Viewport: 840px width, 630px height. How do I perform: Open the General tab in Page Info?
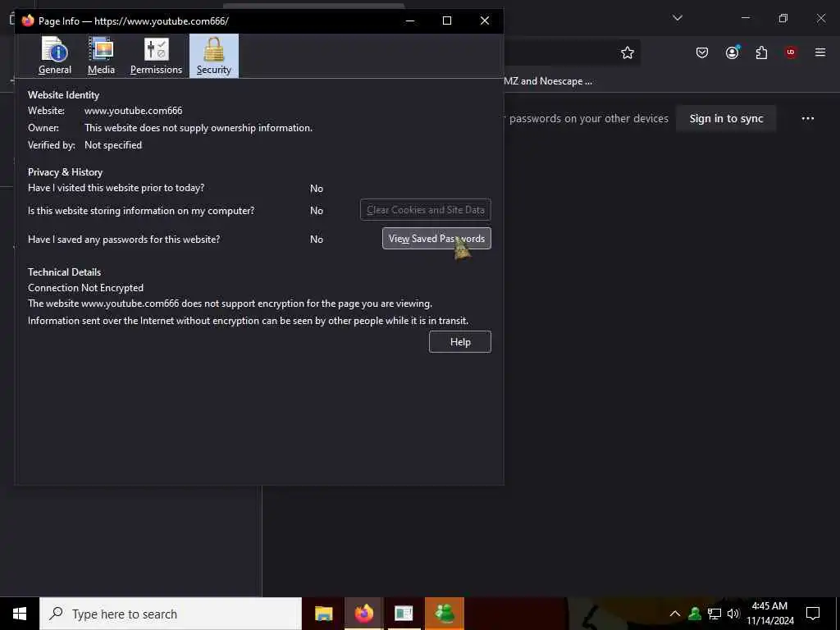[55, 56]
